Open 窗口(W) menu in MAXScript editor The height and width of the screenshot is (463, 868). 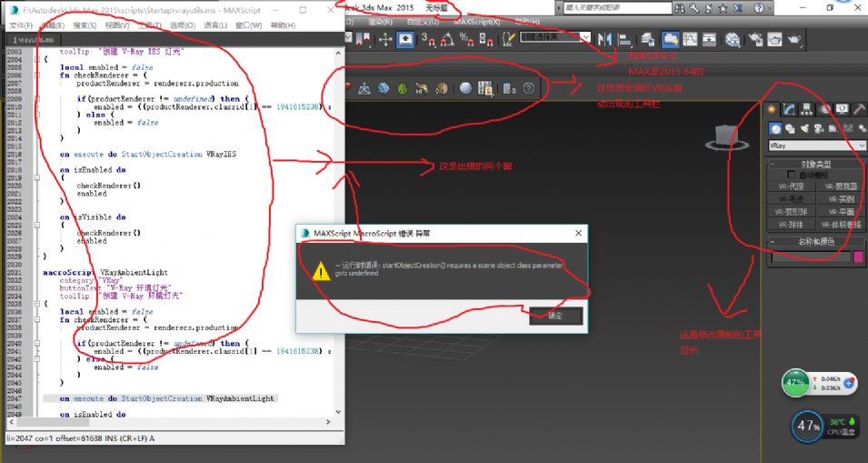248,25
